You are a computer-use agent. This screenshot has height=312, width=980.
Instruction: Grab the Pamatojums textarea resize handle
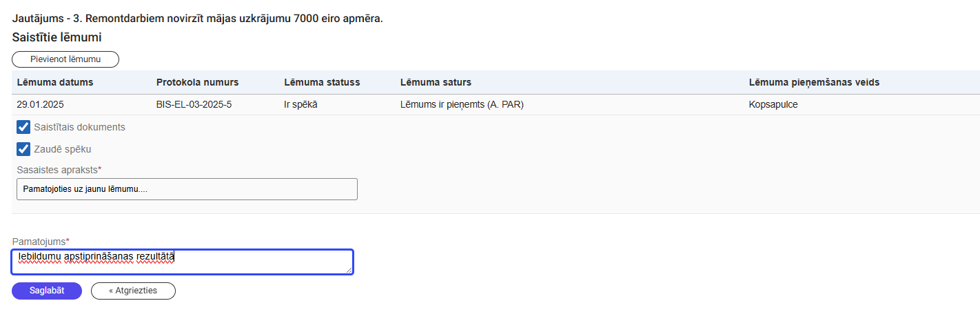(x=349, y=270)
